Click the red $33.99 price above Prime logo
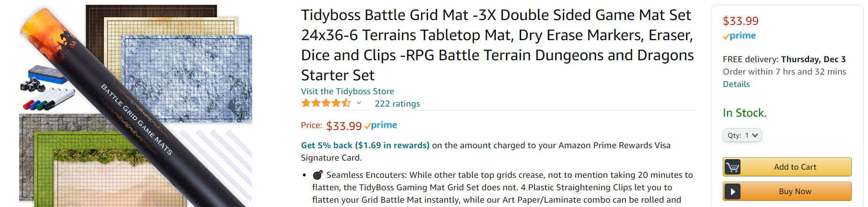Image resolution: width=868 pixels, height=207 pixels. tap(740, 21)
